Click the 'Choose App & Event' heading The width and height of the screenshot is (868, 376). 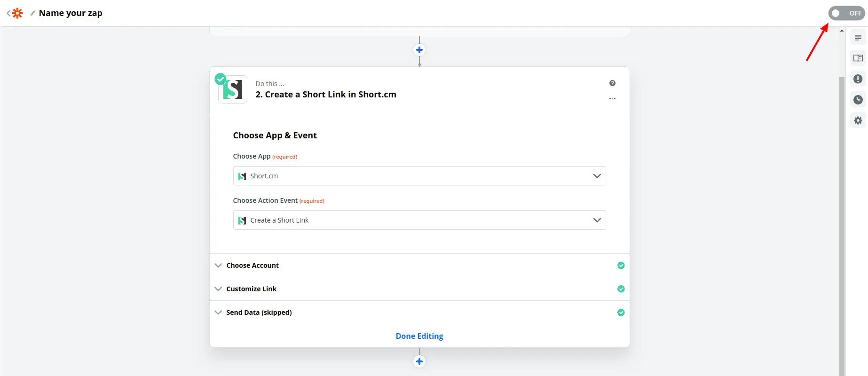click(275, 136)
